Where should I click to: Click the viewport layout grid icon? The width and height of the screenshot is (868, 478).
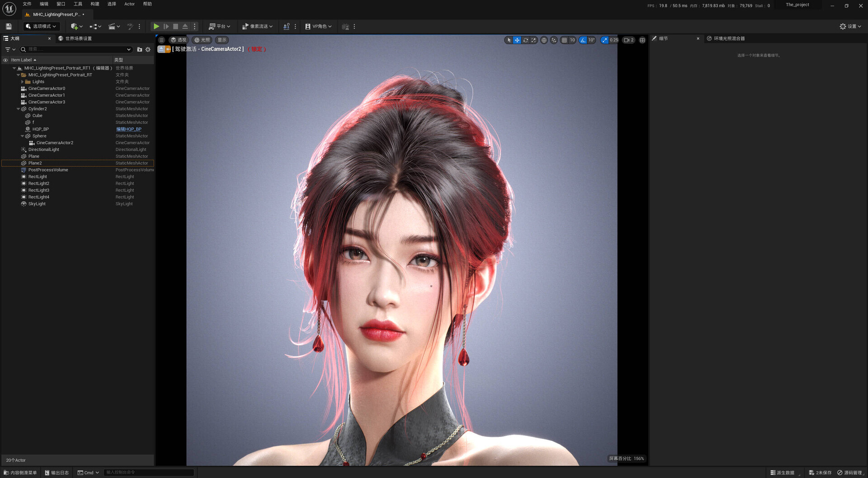(x=642, y=40)
